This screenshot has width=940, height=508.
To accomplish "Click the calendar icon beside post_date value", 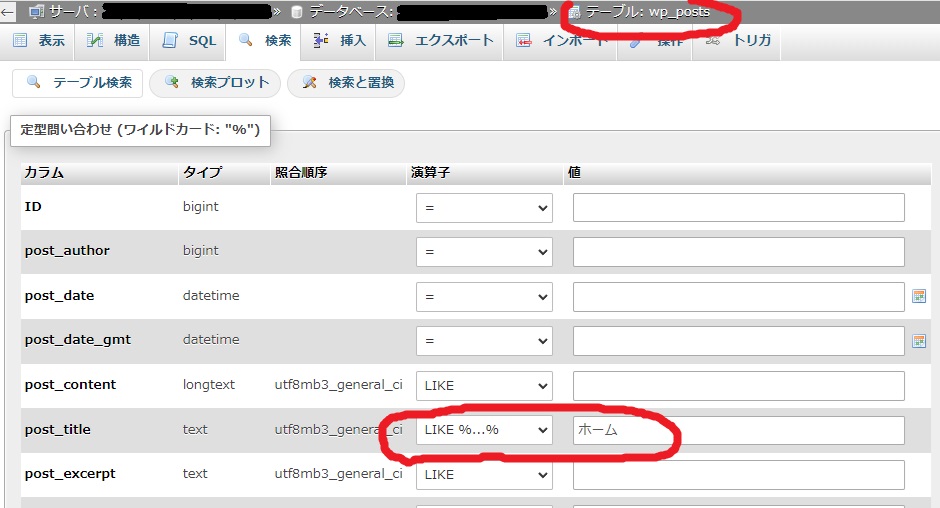I will [919, 296].
